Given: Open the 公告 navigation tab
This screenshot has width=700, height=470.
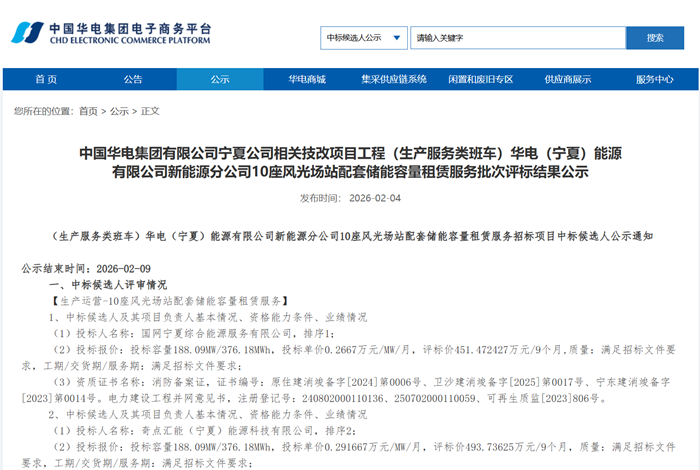Looking at the screenshot, I should tap(133, 79).
